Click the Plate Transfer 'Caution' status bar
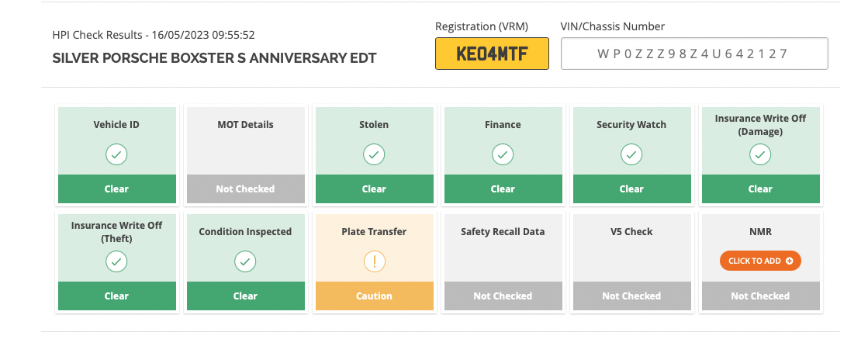 pos(374,296)
